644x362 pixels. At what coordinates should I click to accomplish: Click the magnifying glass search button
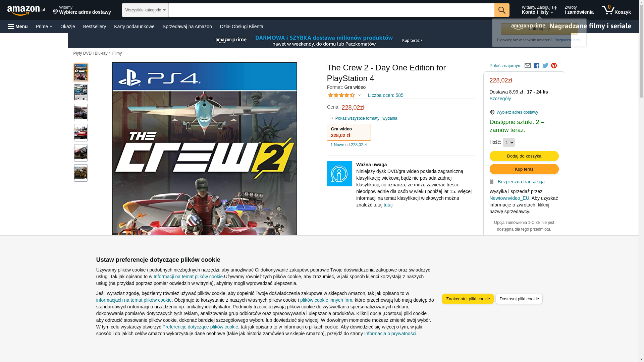501,10
